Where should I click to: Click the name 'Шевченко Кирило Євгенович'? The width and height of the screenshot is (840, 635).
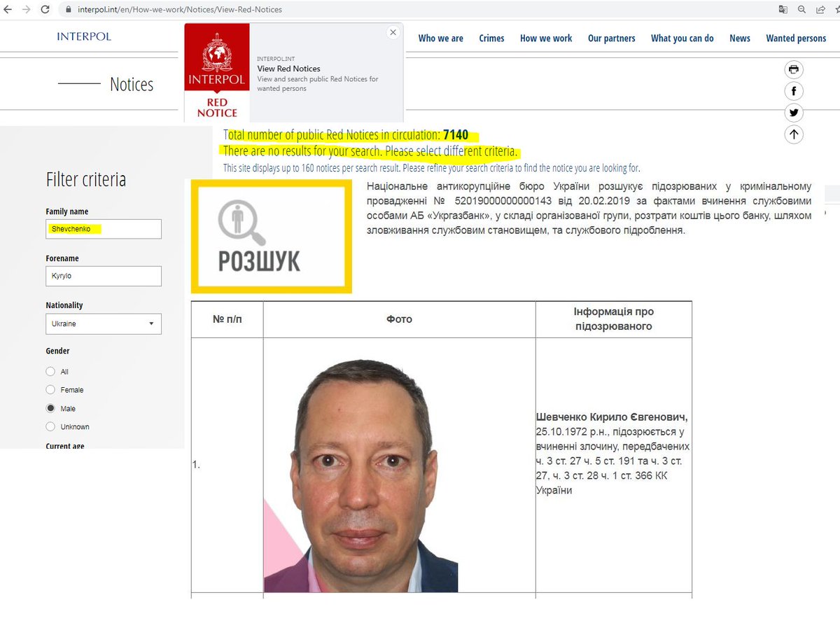pyautogui.click(x=612, y=417)
